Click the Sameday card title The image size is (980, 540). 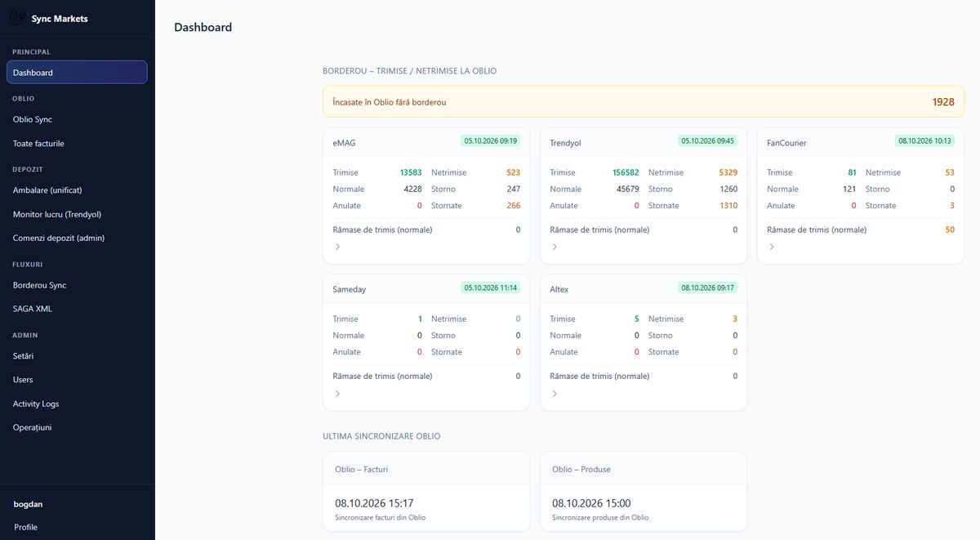tap(350, 289)
